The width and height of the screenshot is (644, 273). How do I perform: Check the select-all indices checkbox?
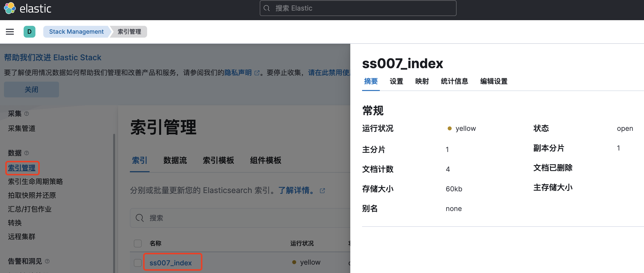[x=138, y=243]
